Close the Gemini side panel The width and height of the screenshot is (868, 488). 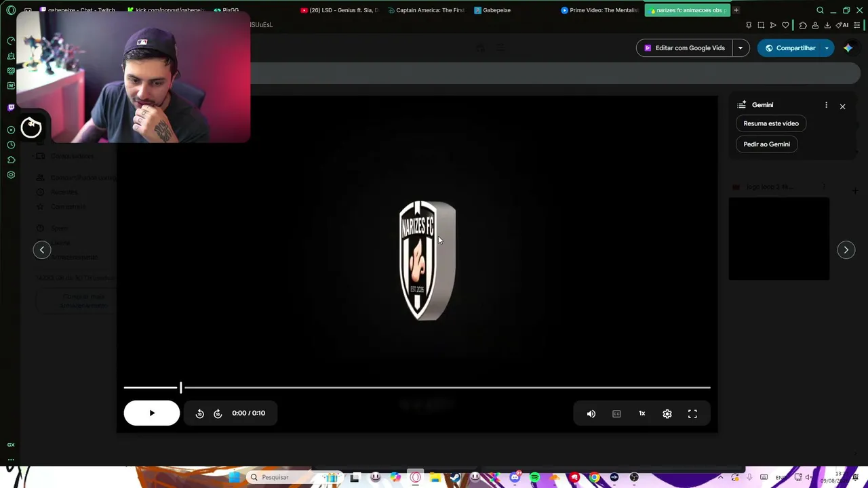842,106
